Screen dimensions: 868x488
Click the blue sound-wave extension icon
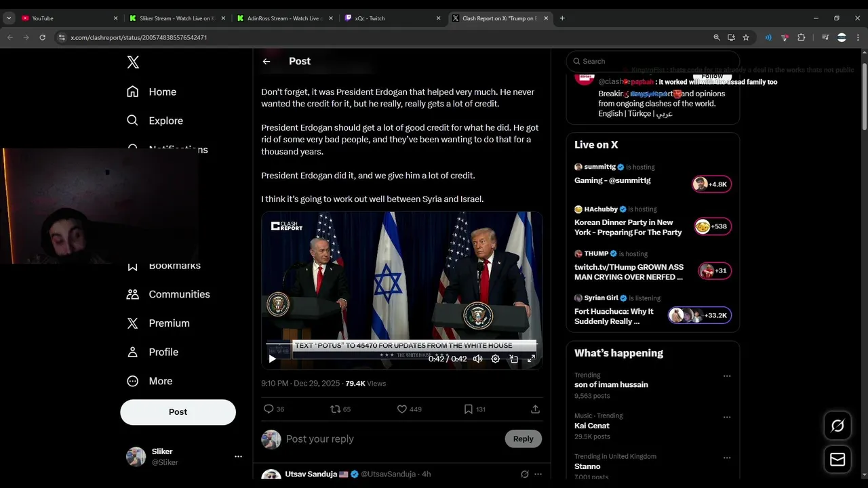pos(768,37)
